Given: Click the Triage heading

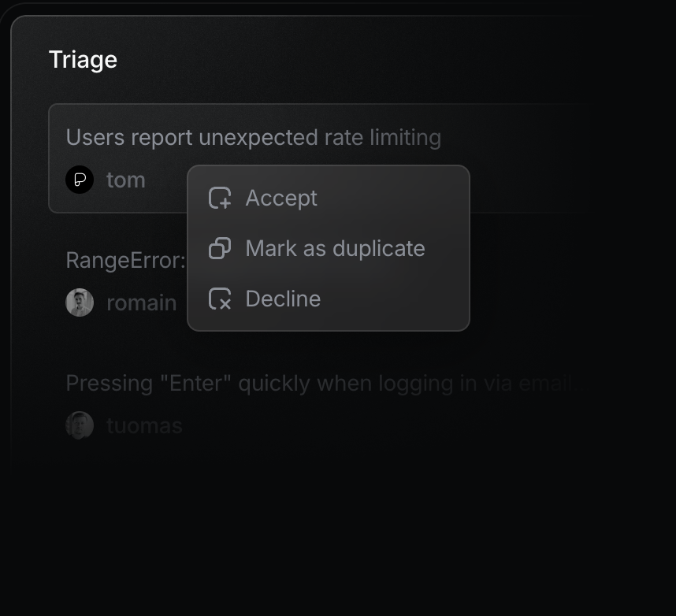Looking at the screenshot, I should pos(83,60).
